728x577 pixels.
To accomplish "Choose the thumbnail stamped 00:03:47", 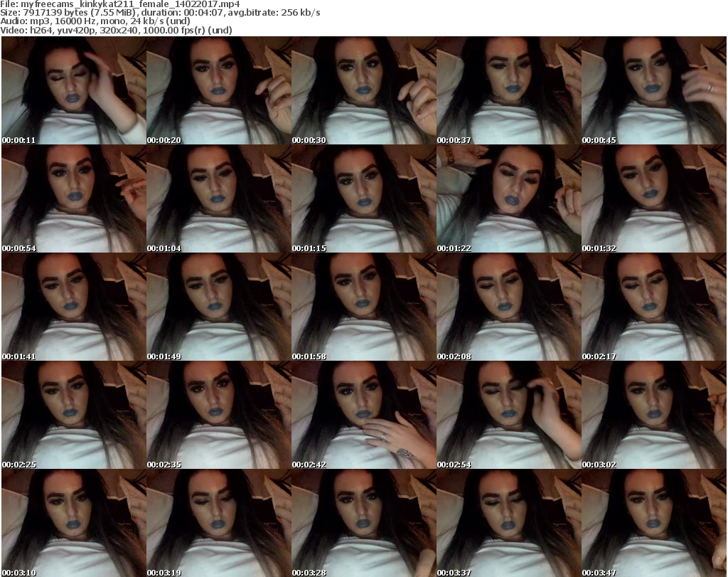I will [x=654, y=523].
